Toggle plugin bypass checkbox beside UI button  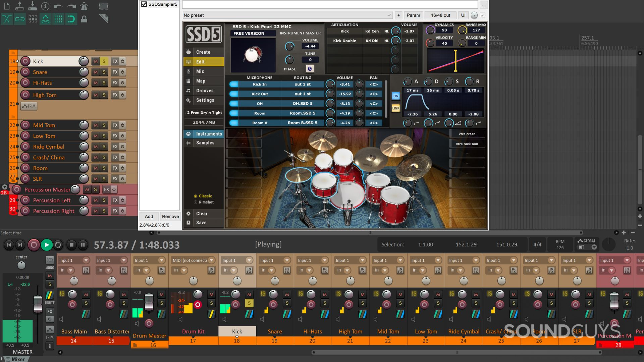pyautogui.click(x=482, y=15)
